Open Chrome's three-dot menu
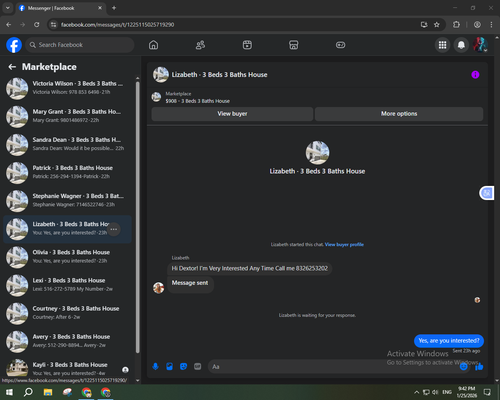 tap(491, 25)
